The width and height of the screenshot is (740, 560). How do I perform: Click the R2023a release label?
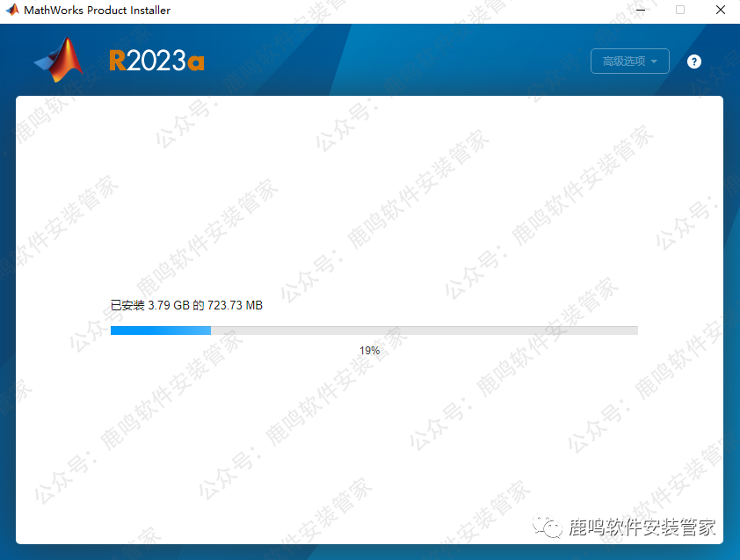click(156, 61)
